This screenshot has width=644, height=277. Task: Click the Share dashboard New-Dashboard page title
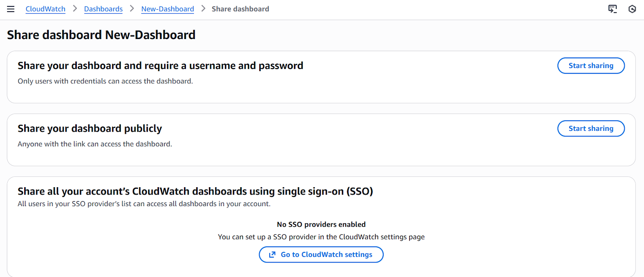tap(101, 35)
